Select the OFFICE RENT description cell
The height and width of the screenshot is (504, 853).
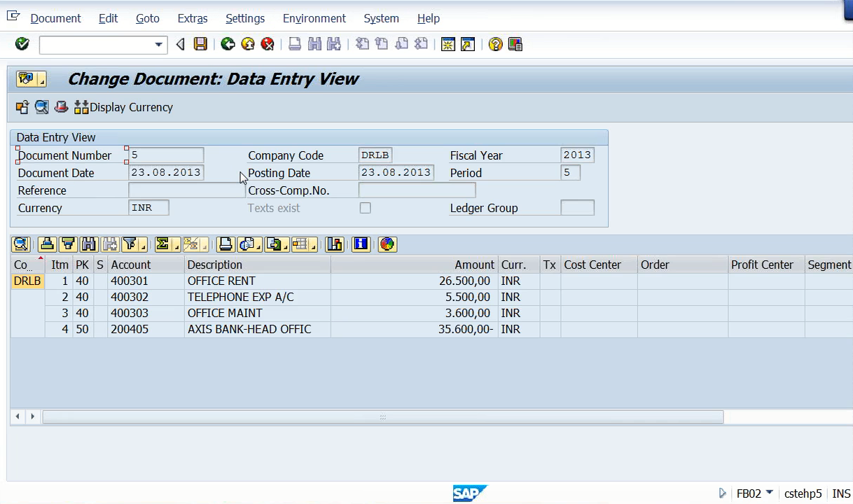(258, 281)
